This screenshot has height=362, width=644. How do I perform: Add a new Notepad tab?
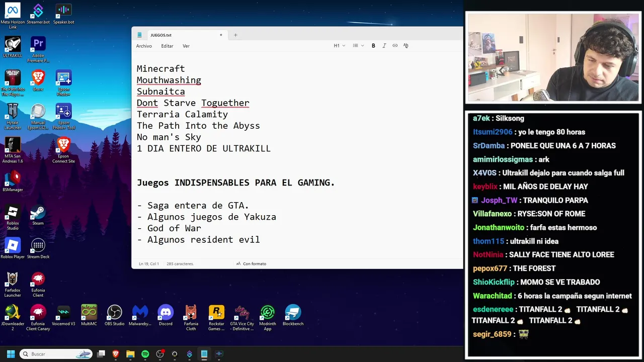pyautogui.click(x=235, y=35)
